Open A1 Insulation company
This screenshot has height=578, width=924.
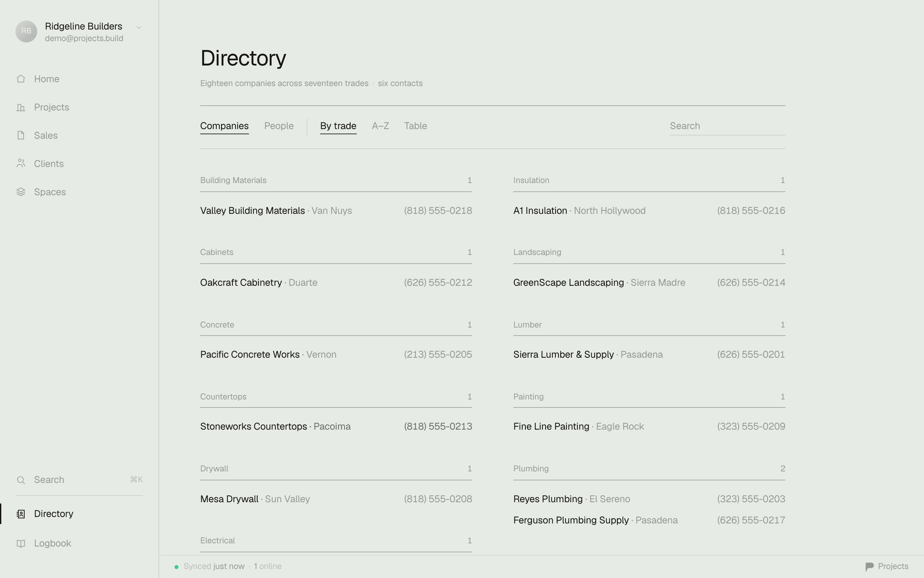coord(540,211)
